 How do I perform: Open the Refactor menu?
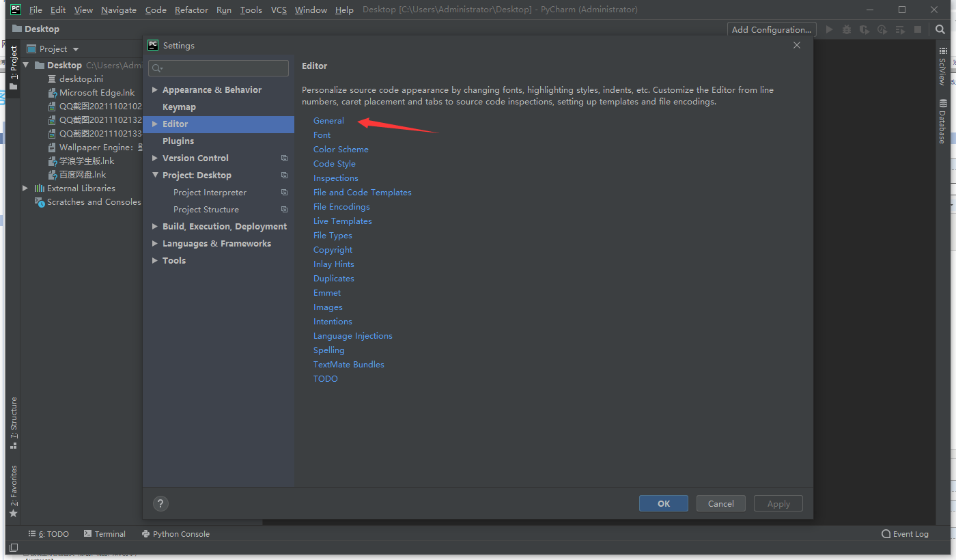click(191, 10)
